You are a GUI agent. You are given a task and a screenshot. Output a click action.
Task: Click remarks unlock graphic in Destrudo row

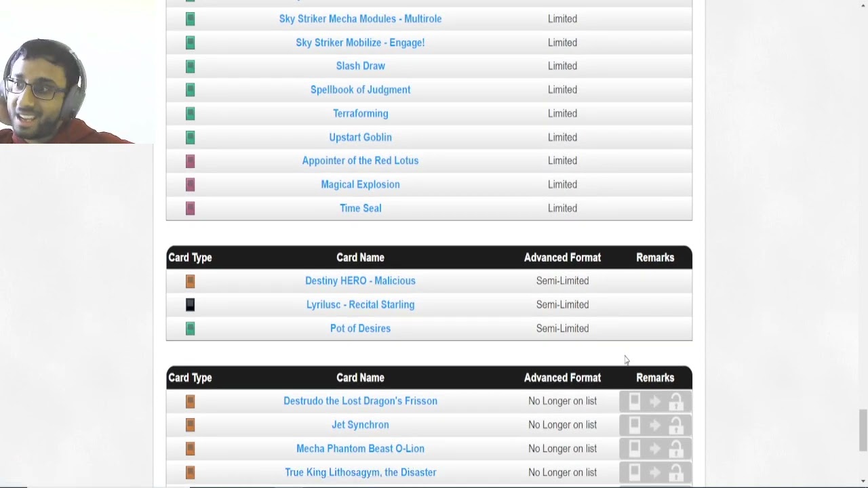coord(655,402)
